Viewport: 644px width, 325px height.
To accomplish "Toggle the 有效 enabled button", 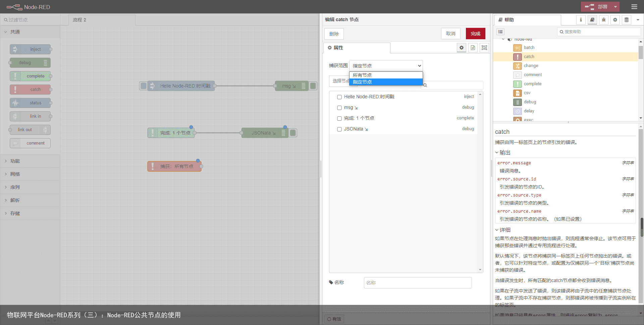I will pyautogui.click(x=334, y=319).
